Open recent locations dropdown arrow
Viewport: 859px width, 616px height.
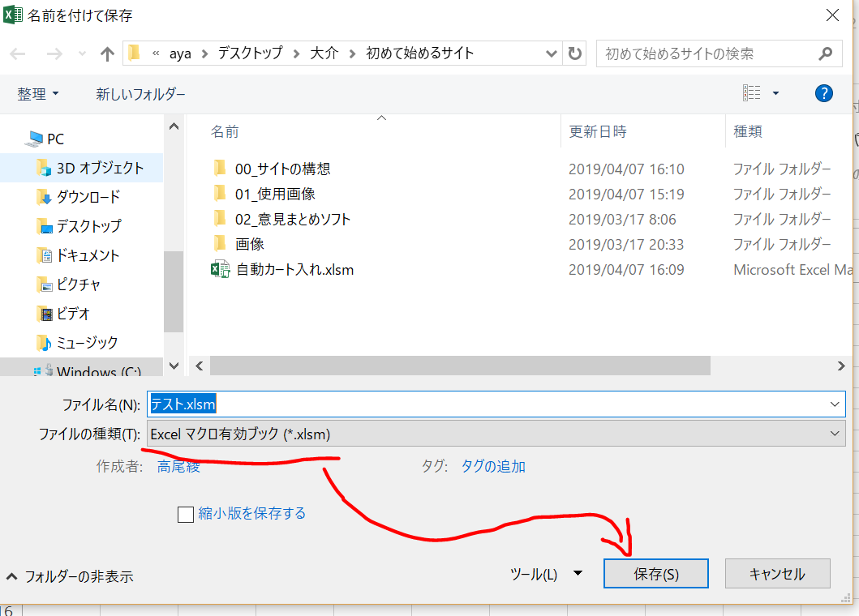pos(82,53)
